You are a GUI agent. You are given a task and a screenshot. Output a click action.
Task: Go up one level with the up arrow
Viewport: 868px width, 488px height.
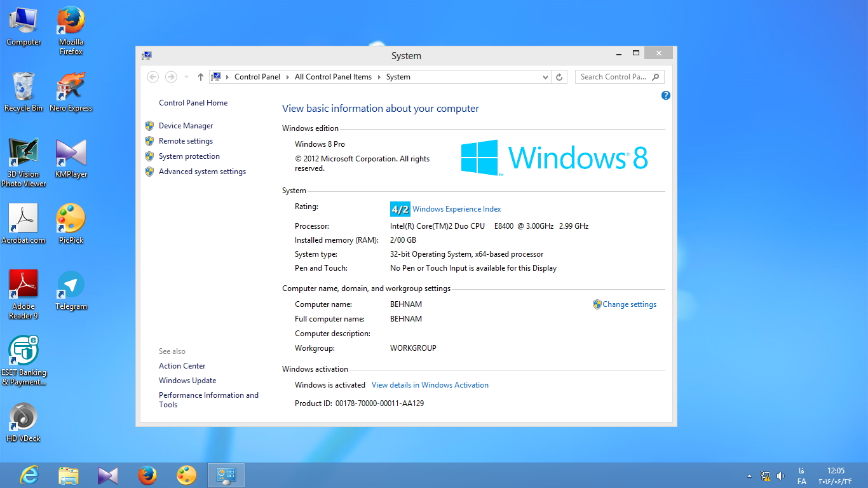pyautogui.click(x=201, y=77)
